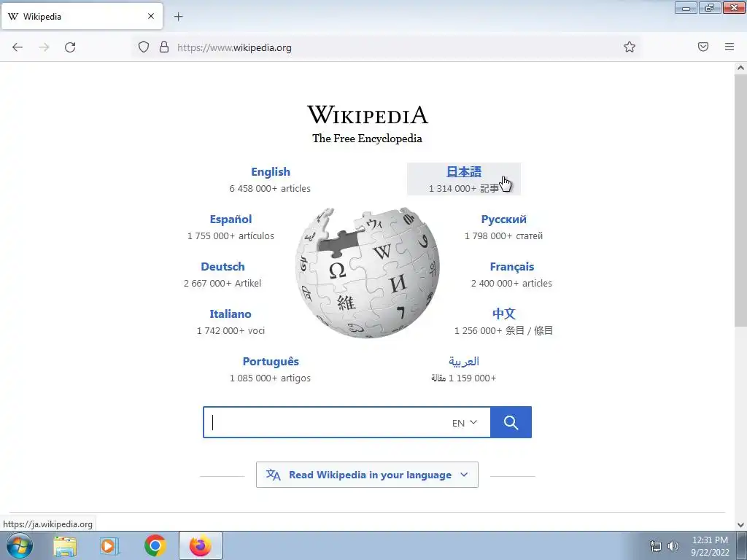Click Firefox icon in taskbar

pos(200,546)
